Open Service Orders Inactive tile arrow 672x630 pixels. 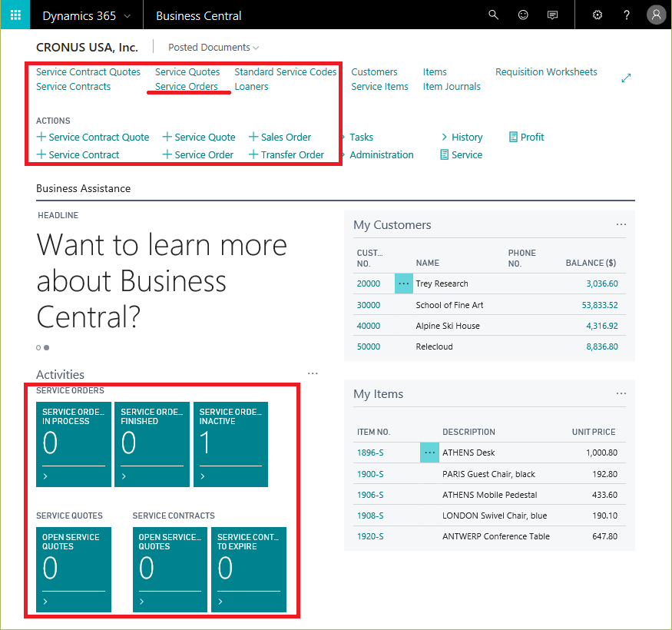click(203, 476)
